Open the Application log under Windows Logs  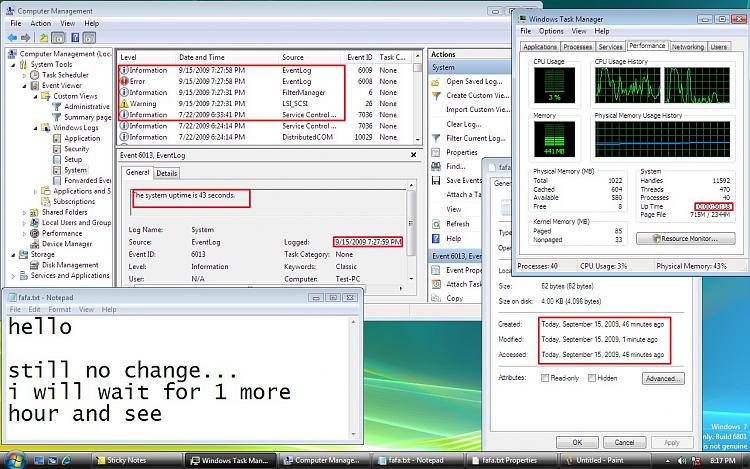82,138
